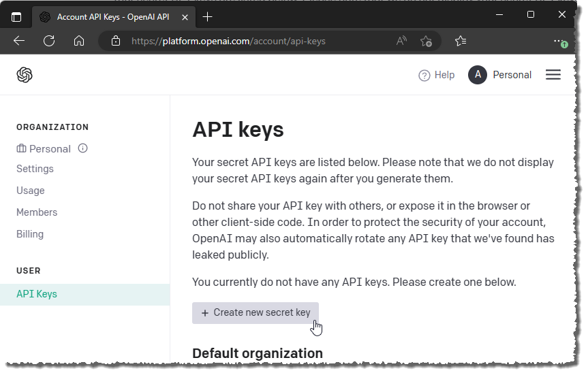Viewport: 588px width, 375px height.
Task: Click the Default organization heading
Action: (x=258, y=353)
